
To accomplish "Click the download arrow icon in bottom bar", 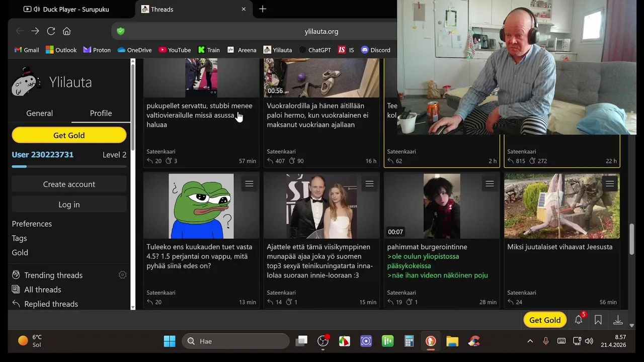I will point(618,320).
